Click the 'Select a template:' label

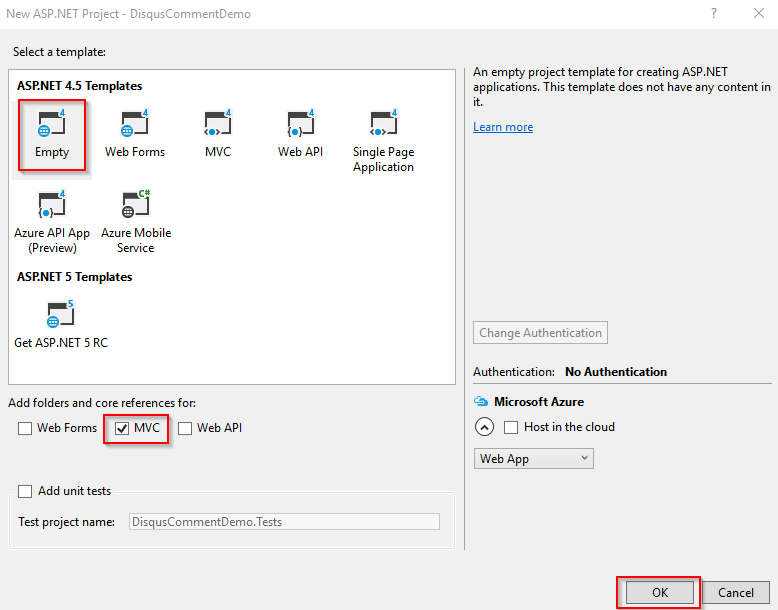point(59,52)
